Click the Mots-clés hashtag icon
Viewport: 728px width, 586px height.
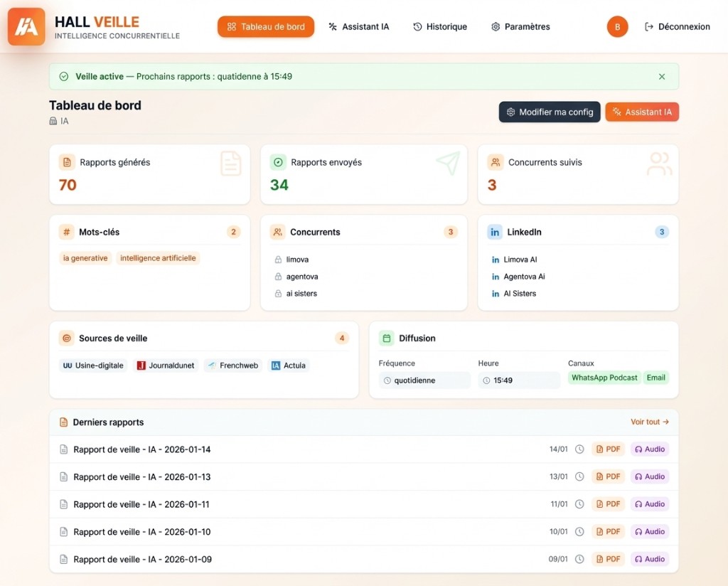coord(66,232)
